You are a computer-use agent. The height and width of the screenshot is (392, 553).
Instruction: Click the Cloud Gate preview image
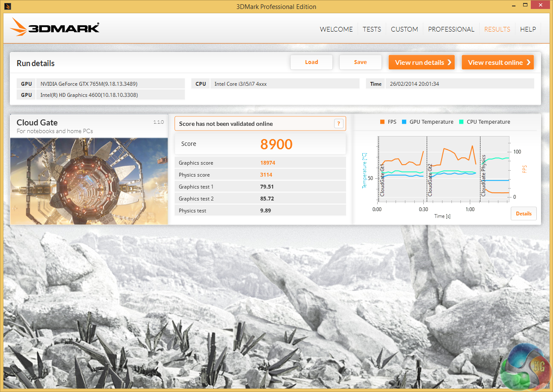pyautogui.click(x=89, y=181)
